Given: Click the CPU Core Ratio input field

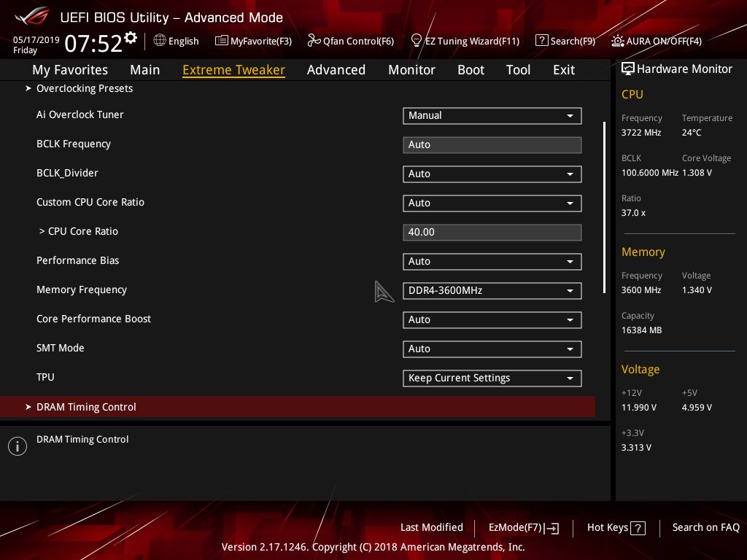Looking at the screenshot, I should tap(492, 233).
